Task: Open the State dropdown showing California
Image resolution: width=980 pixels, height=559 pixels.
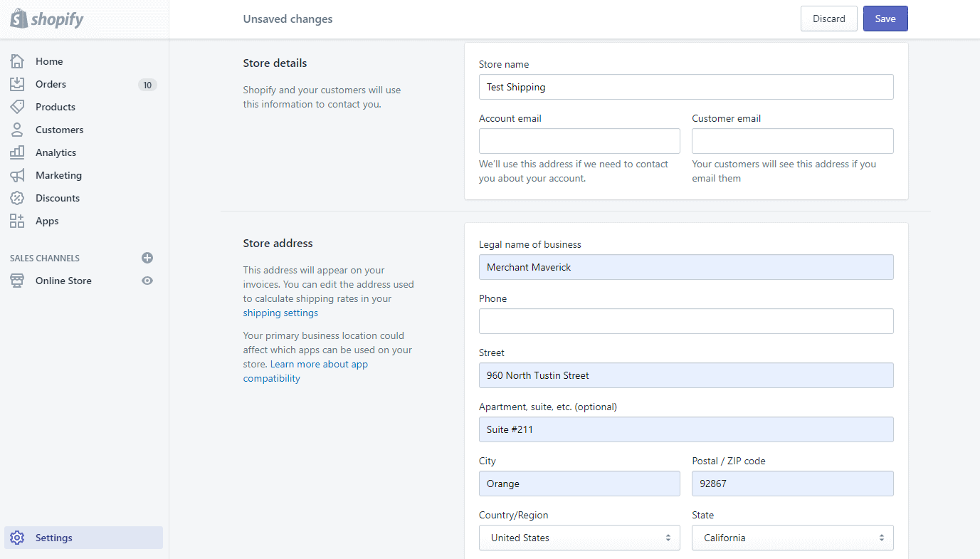Action: coord(792,538)
